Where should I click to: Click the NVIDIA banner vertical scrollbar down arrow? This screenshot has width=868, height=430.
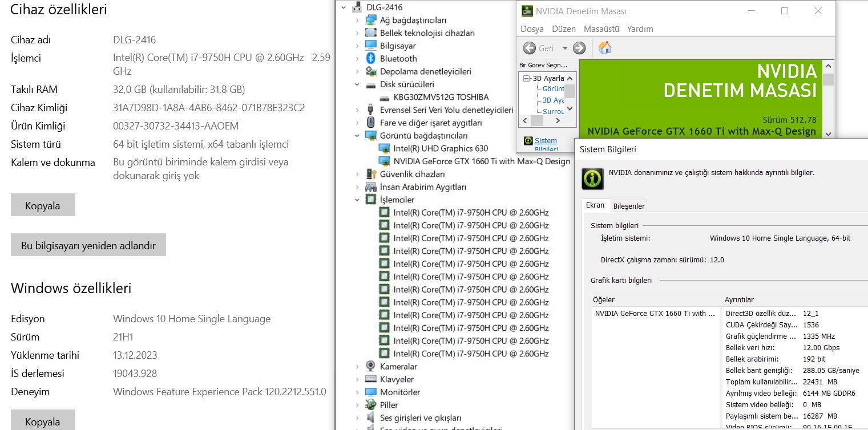(x=828, y=134)
